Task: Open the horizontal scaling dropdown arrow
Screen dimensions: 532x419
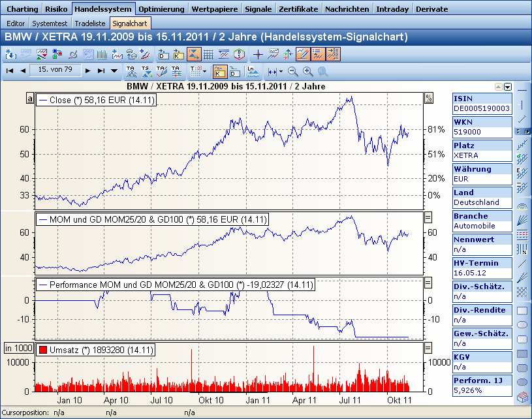Action: click(x=281, y=70)
